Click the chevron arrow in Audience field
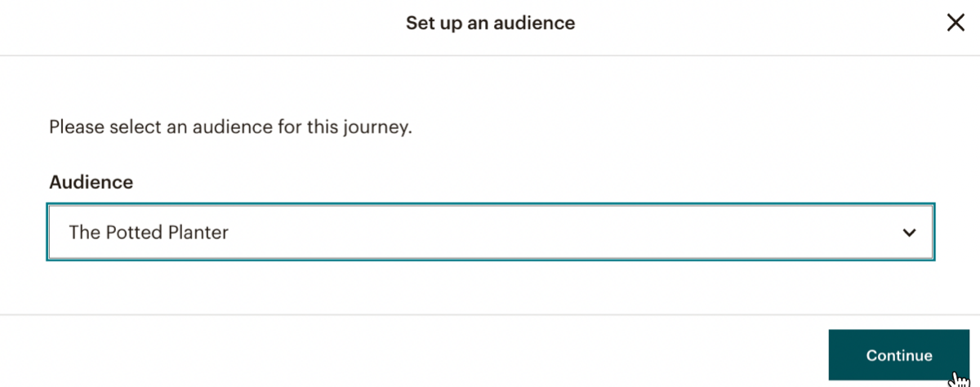The image size is (980, 387). (909, 233)
